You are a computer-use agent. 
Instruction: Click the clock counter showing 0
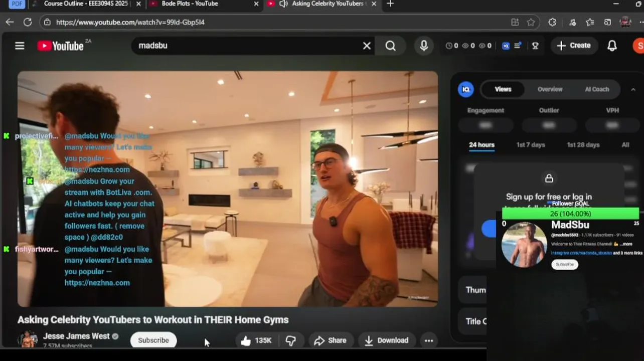click(x=451, y=46)
